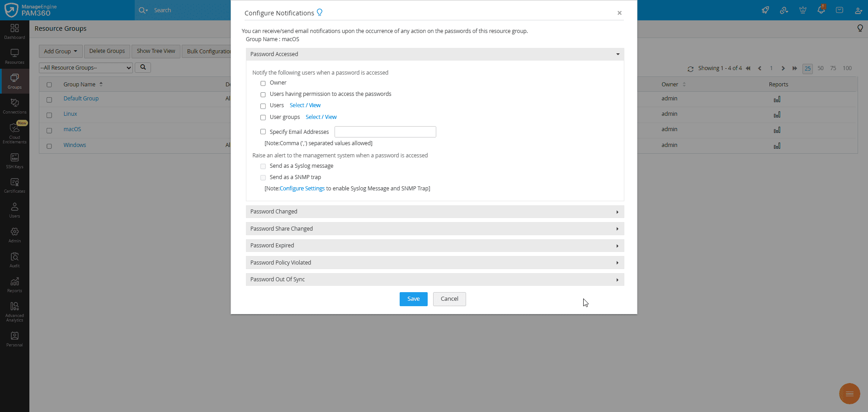The width and height of the screenshot is (868, 412).
Task: Open the SSH Keys section
Action: [x=14, y=160]
